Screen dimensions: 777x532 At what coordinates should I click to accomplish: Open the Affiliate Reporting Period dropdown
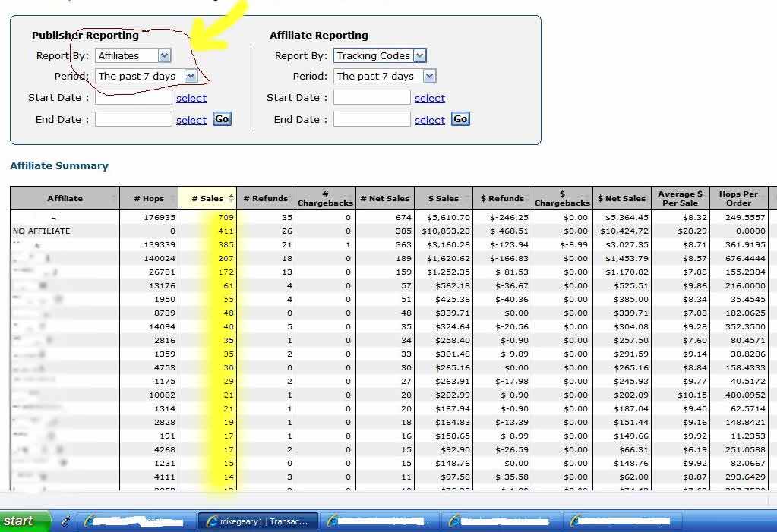pyautogui.click(x=429, y=76)
